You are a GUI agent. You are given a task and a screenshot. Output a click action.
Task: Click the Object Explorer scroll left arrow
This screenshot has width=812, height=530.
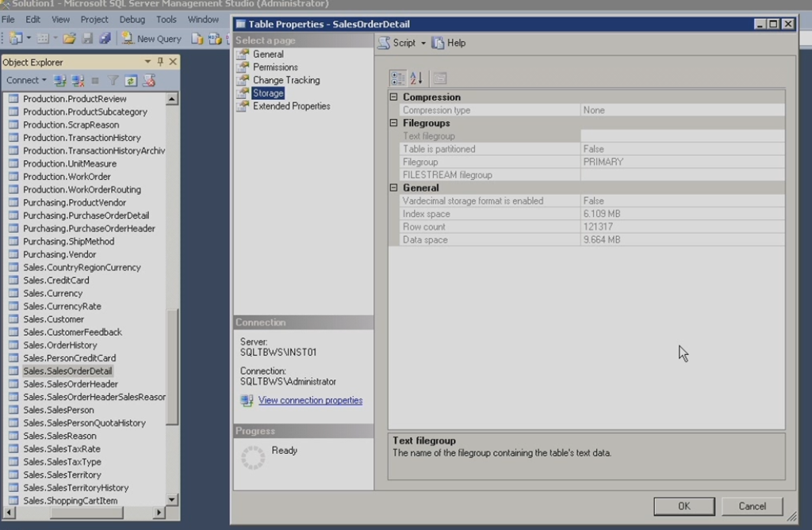click(x=9, y=513)
